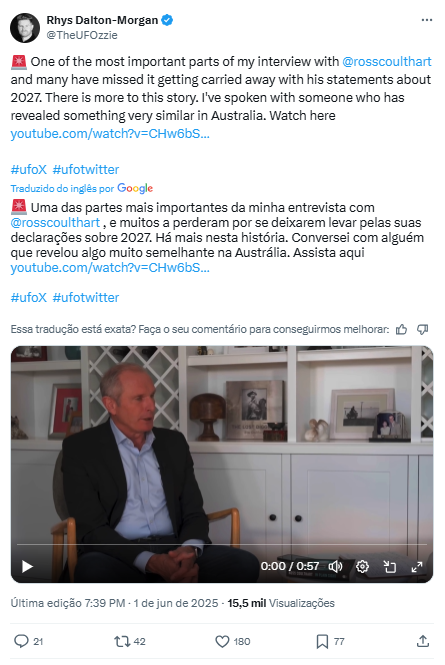Open @rosscoulthart mention in original text
This screenshot has width=445, height=665.
pos(387,61)
